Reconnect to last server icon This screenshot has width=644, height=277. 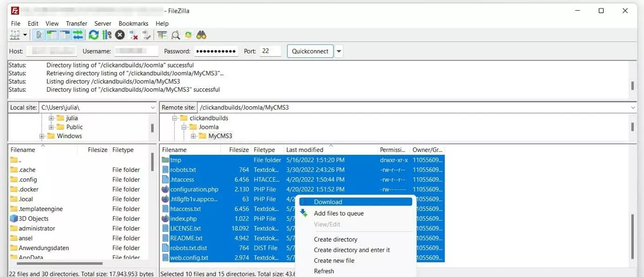pos(146,35)
